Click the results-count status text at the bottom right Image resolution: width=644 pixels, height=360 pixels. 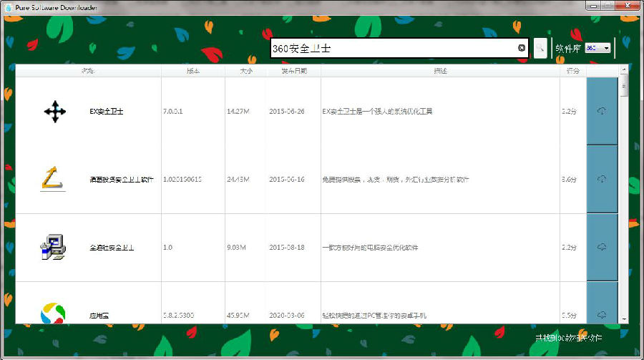pos(569,338)
